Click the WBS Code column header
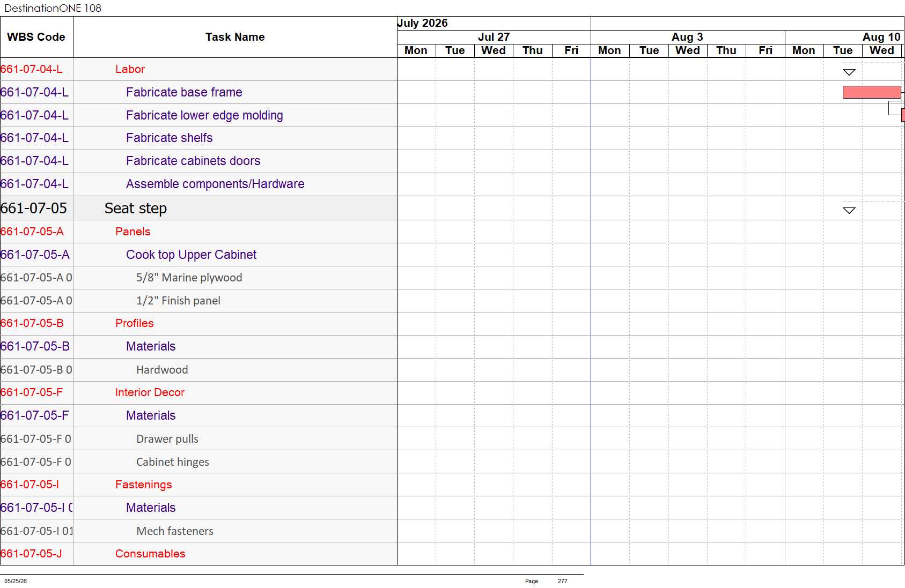 pyautogui.click(x=36, y=37)
